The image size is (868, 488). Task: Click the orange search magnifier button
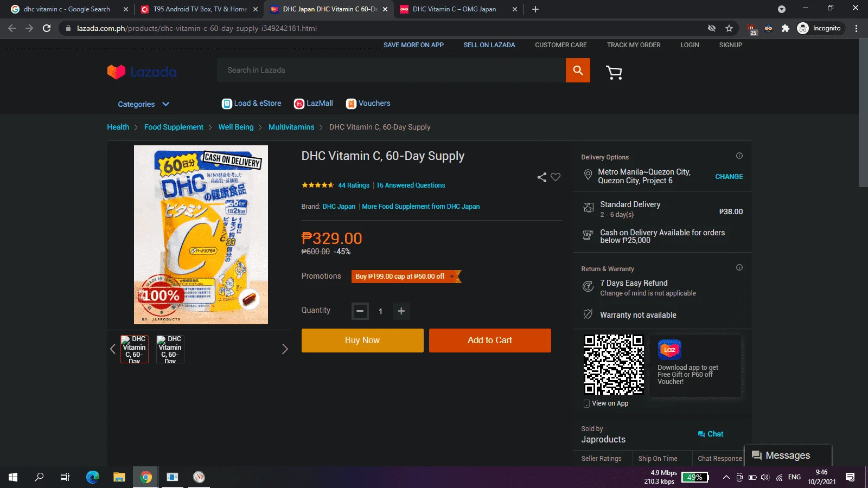tap(578, 70)
